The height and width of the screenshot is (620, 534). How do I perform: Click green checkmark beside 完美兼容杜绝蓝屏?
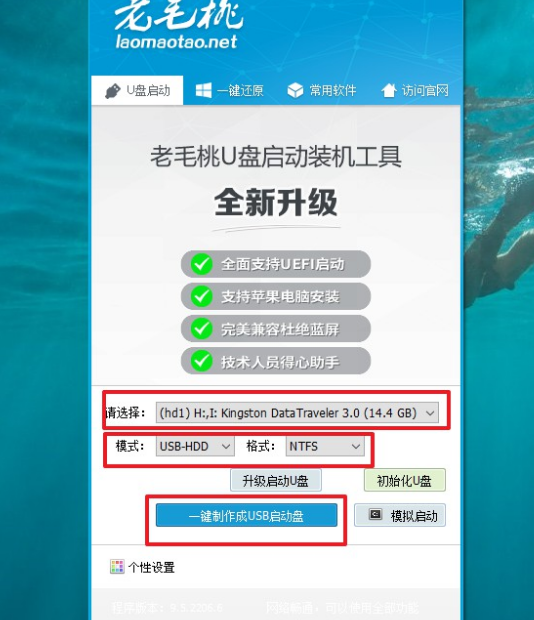click(202, 329)
